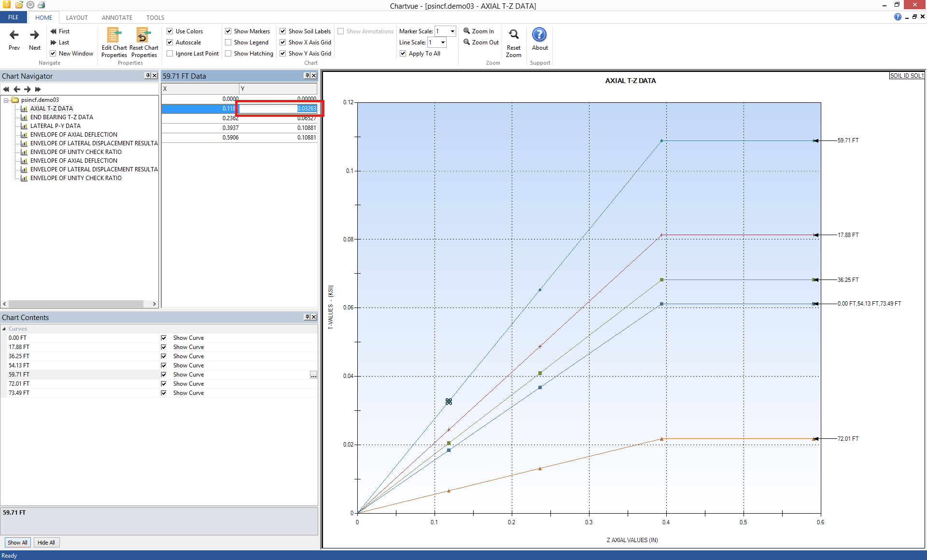Viewport: 927px width, 560px height.
Task: Enable Show Legend checkbox
Action: 228,42
